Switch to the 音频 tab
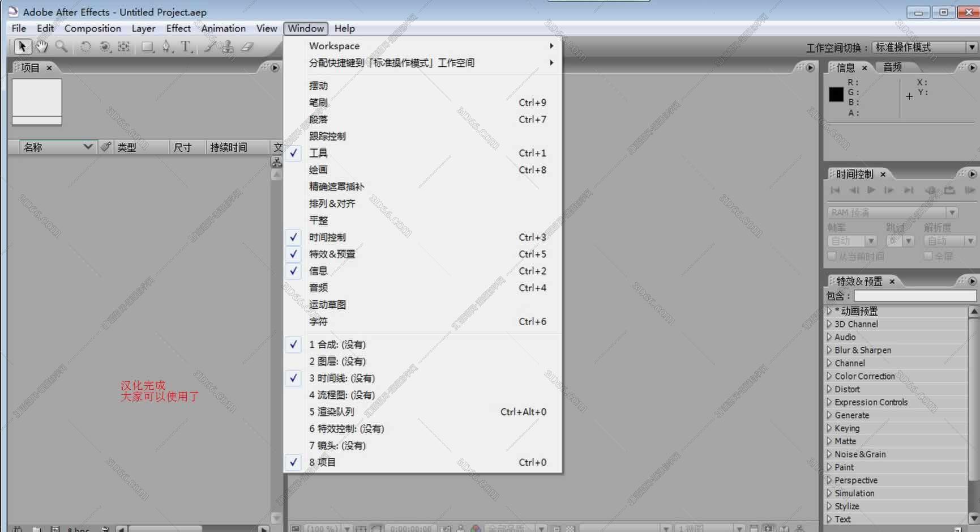The height and width of the screenshot is (532, 980). tap(892, 67)
